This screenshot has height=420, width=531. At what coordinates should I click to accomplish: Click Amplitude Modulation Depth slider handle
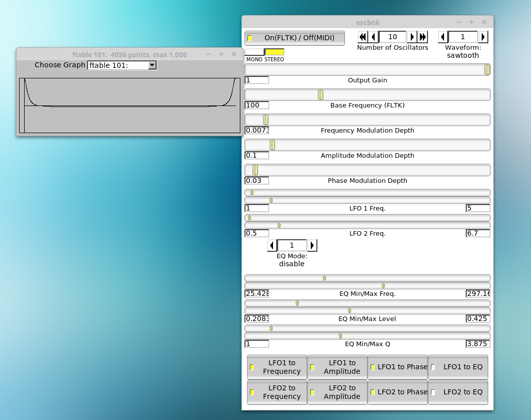tap(272, 145)
